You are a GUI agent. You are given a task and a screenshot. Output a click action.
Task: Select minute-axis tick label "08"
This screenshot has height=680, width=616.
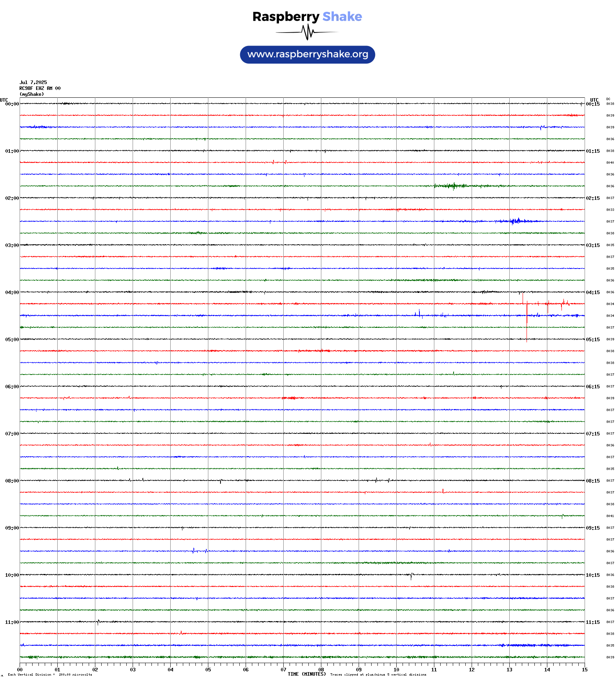click(x=321, y=670)
